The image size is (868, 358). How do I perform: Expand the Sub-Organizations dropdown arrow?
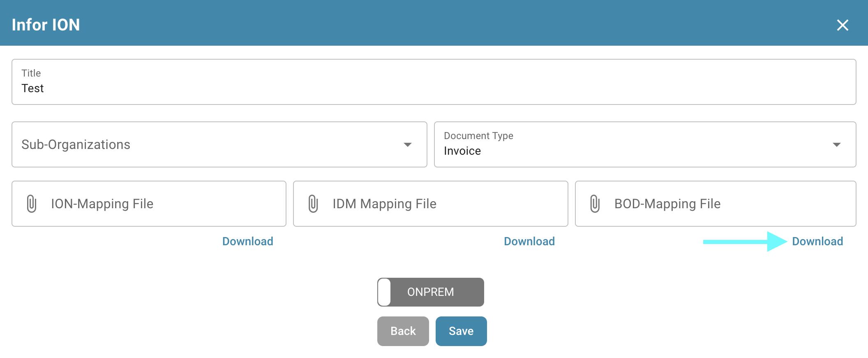407,145
